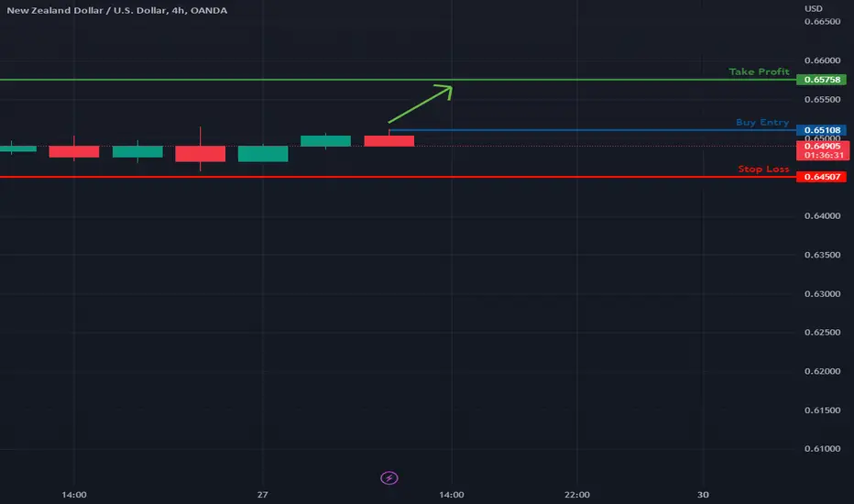
Task: Click the 0.64507 stop loss price tag
Action: [821, 177]
